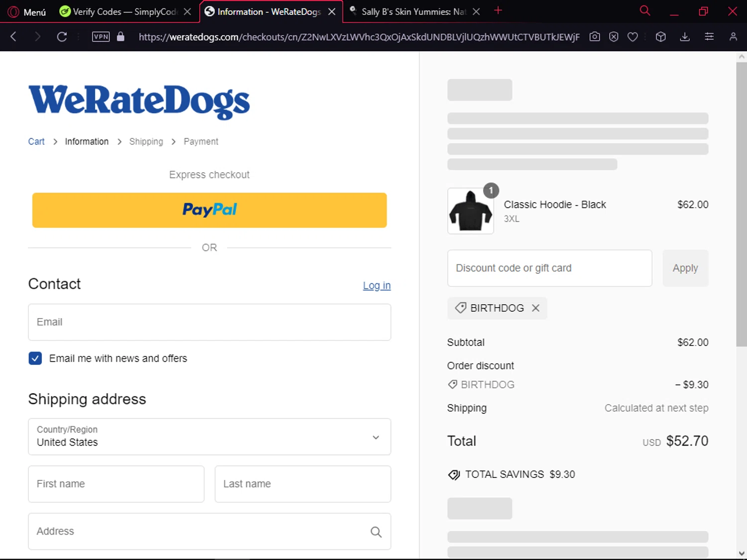The image size is (747, 560).
Task: Click the -$9.30 discount amount
Action: pyautogui.click(x=692, y=385)
